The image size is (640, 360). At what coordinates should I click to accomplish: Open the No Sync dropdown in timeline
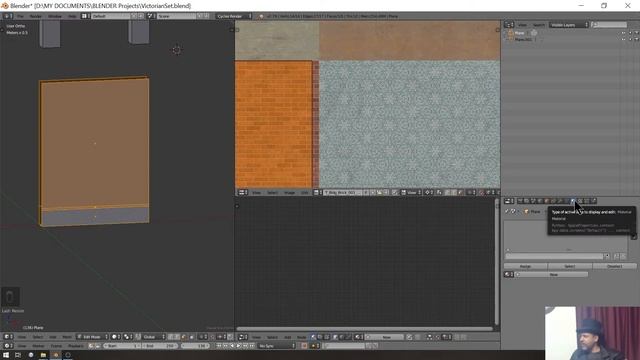click(x=276, y=346)
